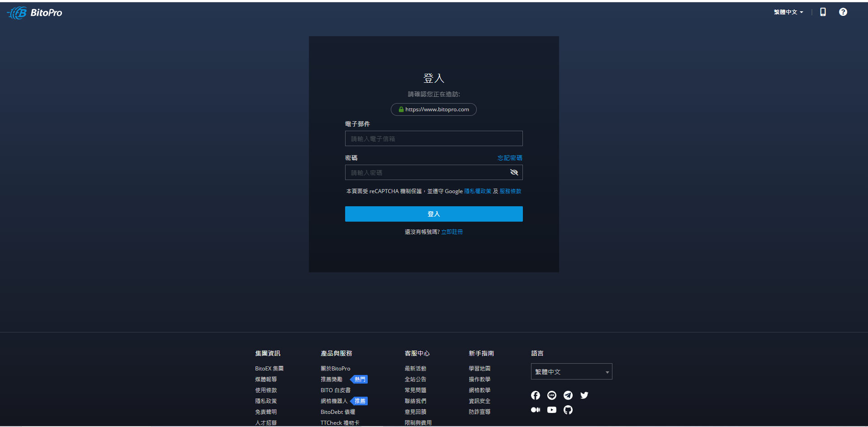Click the 密碼 field label
The height and width of the screenshot is (427, 868).
[x=351, y=158]
